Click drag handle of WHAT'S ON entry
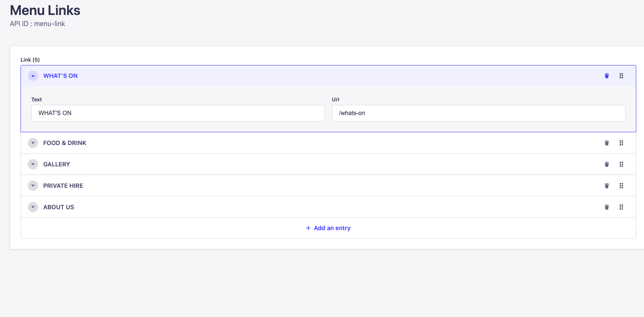This screenshot has height=317, width=644. point(621,76)
